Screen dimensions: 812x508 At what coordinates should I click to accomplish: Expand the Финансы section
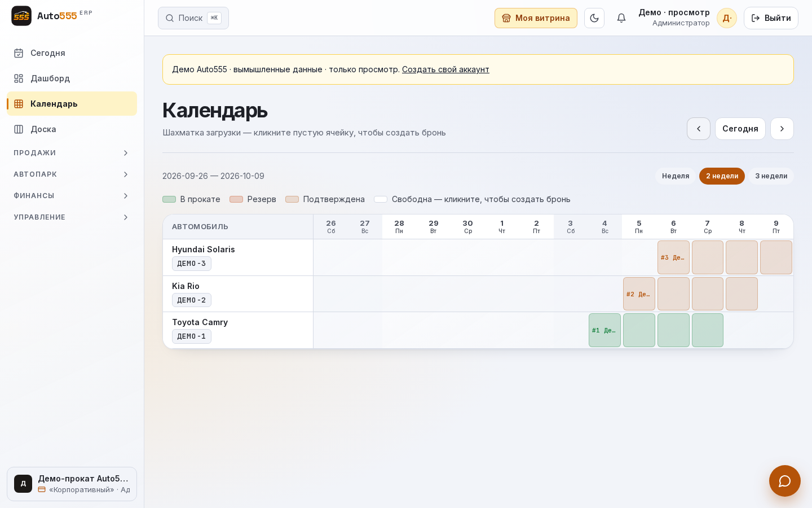click(x=72, y=196)
